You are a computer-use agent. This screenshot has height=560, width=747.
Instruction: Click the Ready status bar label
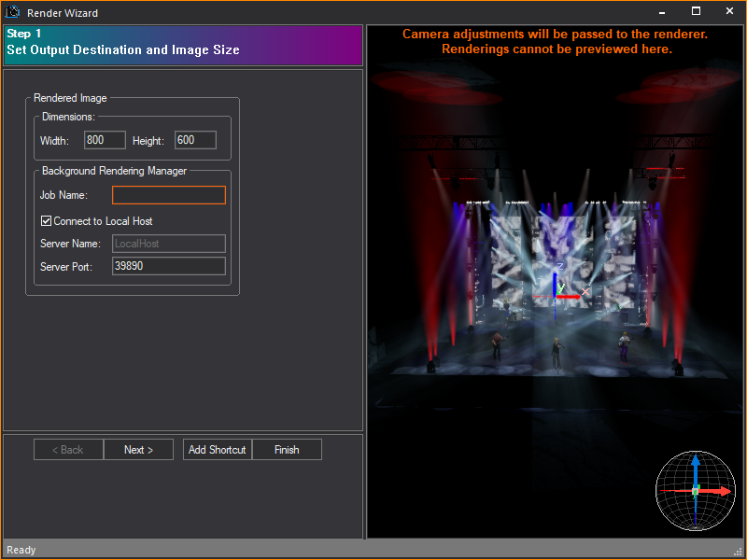pos(21,550)
